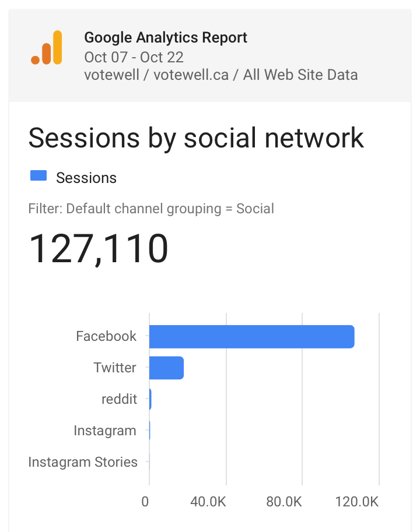Click the Sessions by social network heading
This screenshot has height=532, width=420.
pos(196,138)
